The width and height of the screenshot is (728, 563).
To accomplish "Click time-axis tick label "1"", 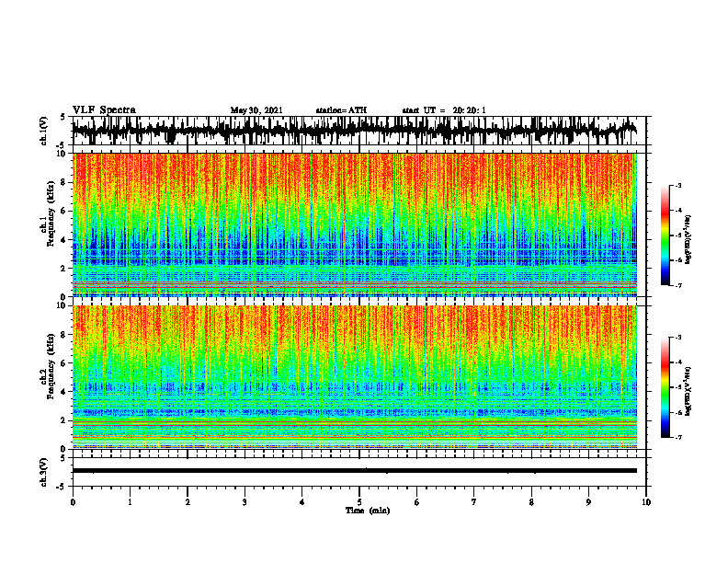I will 130,502.
